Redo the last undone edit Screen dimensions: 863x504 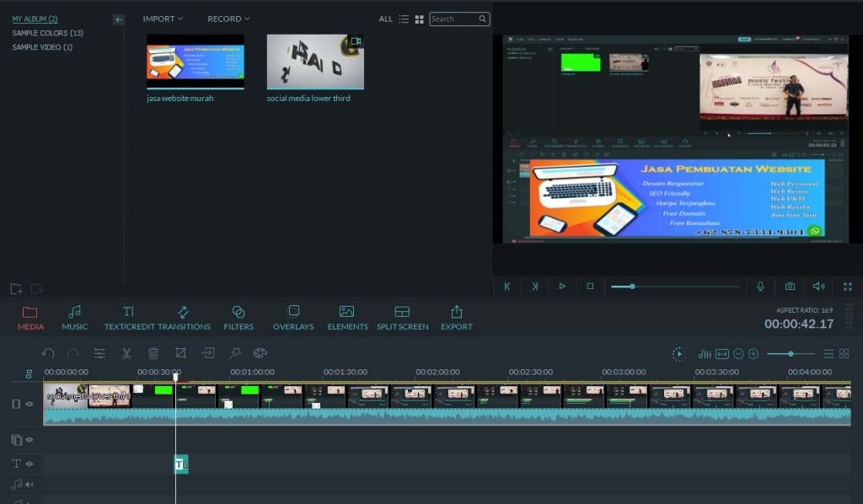click(x=73, y=353)
